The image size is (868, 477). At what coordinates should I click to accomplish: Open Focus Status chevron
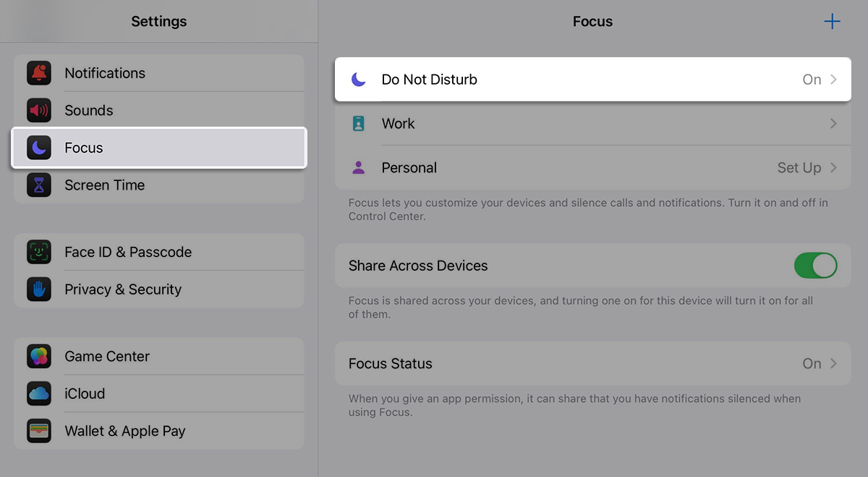pos(833,363)
